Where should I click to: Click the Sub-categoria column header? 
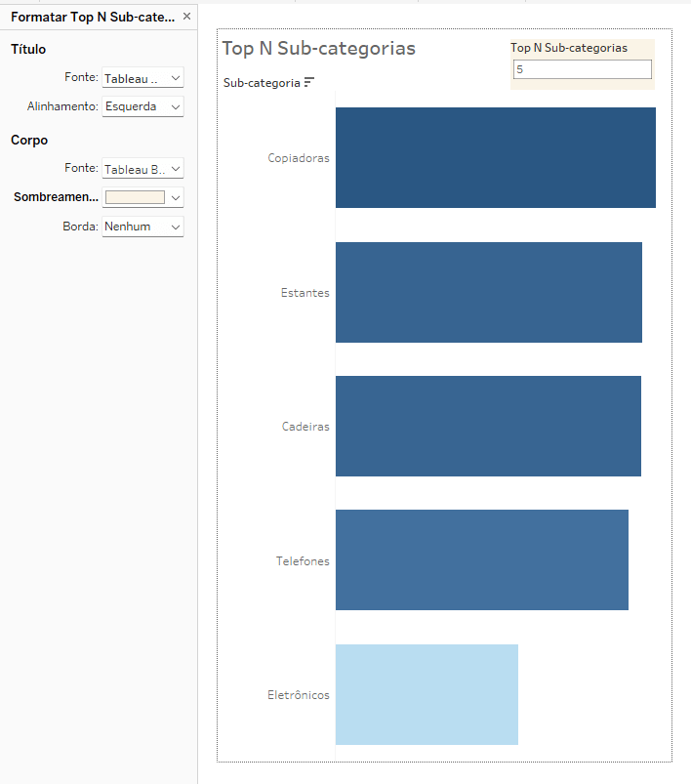click(x=262, y=83)
